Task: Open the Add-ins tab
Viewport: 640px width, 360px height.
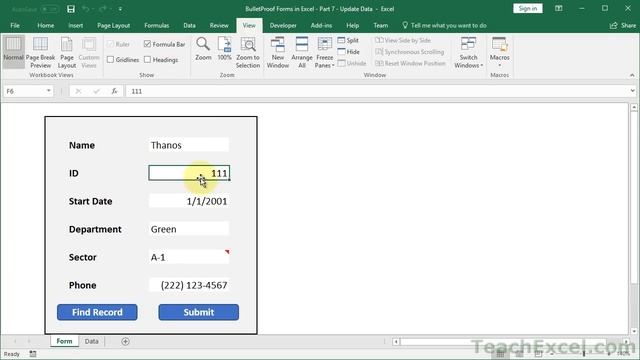Action: click(x=321, y=25)
